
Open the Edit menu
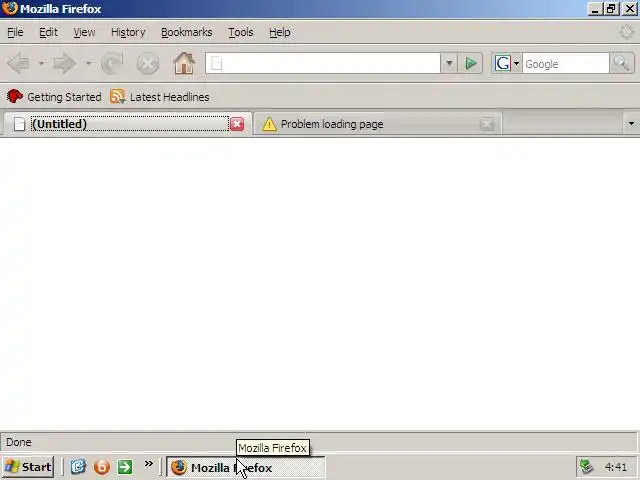click(48, 32)
